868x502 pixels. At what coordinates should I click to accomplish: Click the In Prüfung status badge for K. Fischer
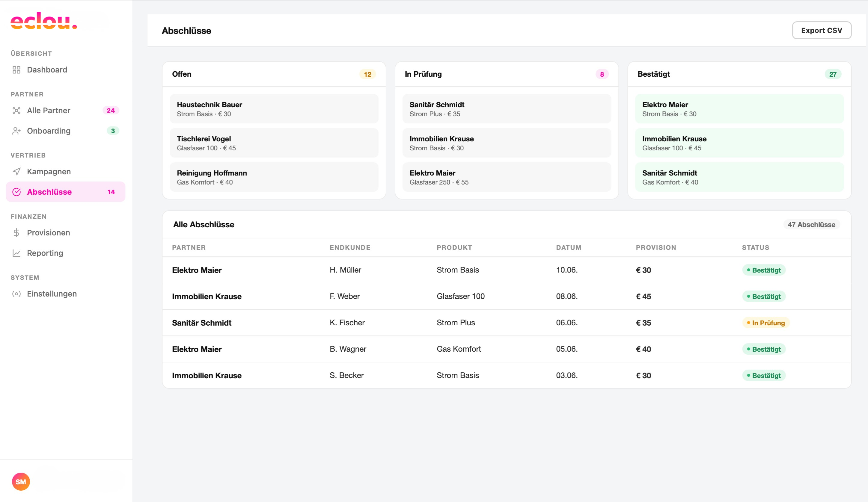pos(766,323)
